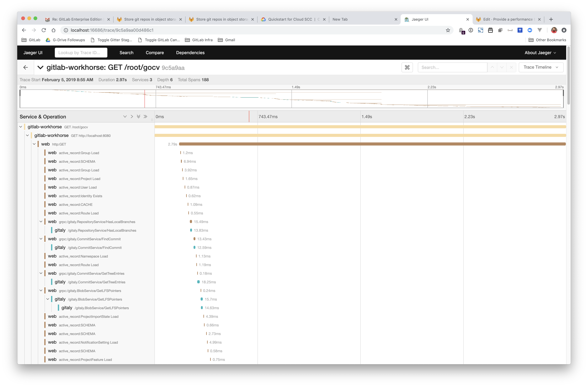The width and height of the screenshot is (588, 387).
Task: Select the Dependencies tab
Action: (190, 52)
